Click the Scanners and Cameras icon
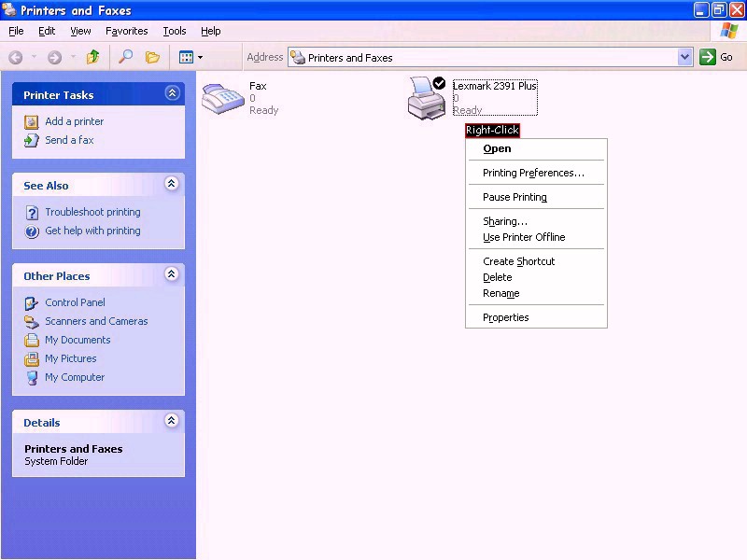Viewport: 747px width, 560px height. 32,322
